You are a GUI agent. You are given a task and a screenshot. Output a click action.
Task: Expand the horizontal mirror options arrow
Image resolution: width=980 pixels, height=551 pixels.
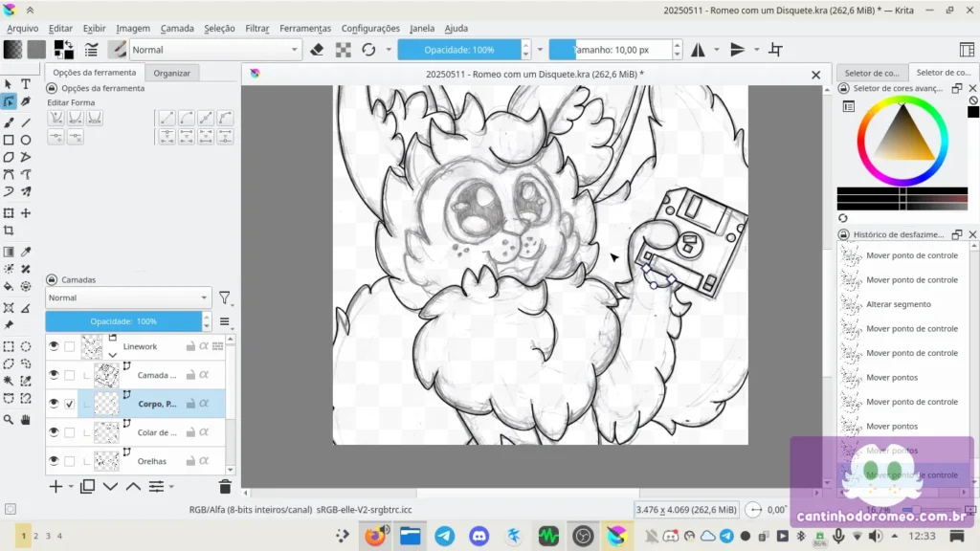click(x=716, y=50)
